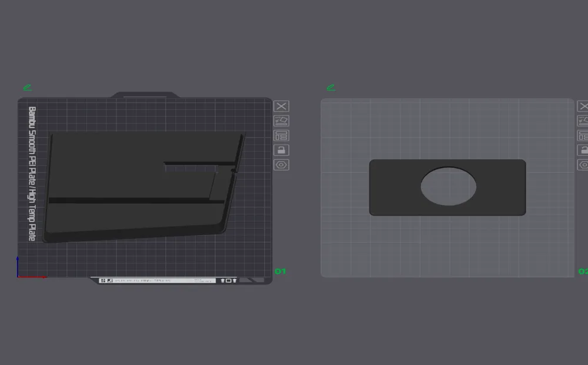Select the plate 01 number label

tap(280, 272)
